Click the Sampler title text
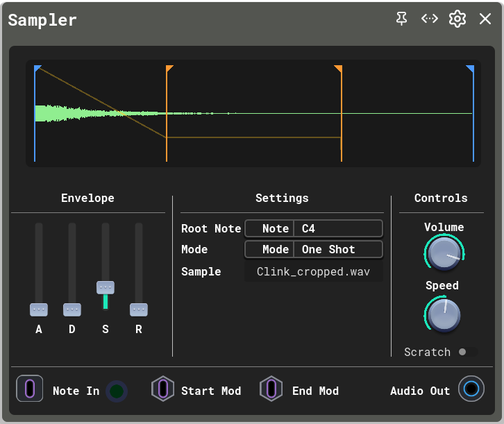Screen dimensions: 504x424 (42, 20)
